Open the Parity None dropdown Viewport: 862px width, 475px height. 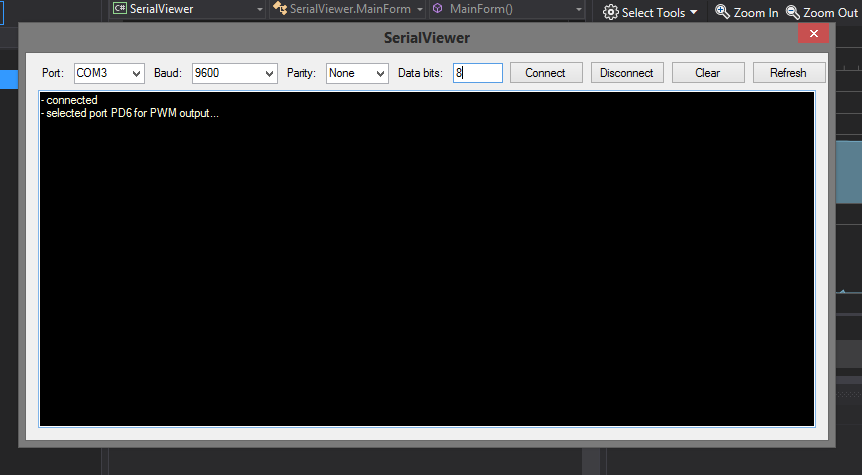pos(357,73)
